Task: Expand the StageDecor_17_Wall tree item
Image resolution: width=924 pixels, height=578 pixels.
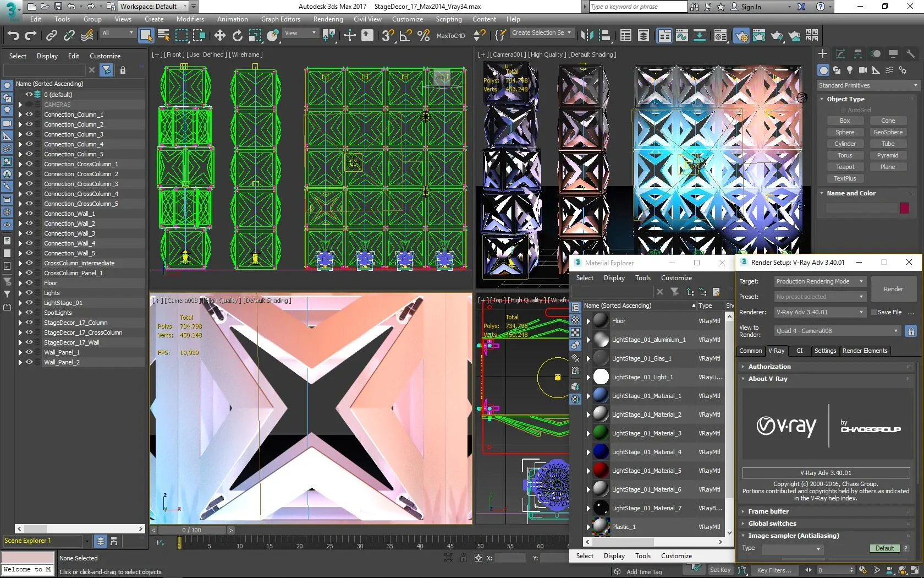Action: (20, 342)
